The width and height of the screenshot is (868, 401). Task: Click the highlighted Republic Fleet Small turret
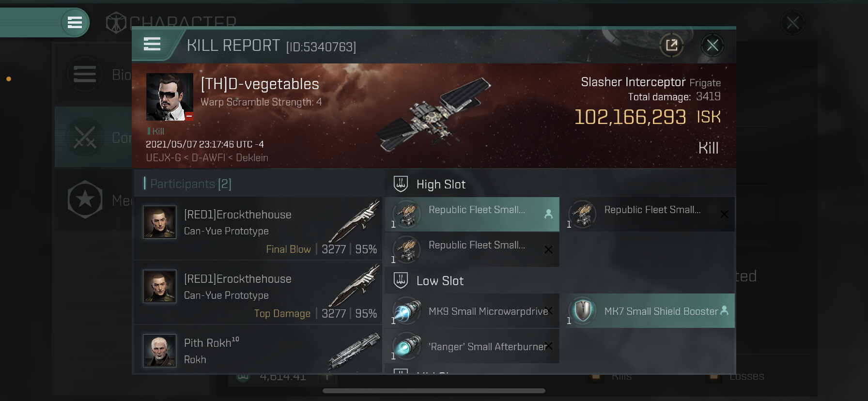click(472, 214)
